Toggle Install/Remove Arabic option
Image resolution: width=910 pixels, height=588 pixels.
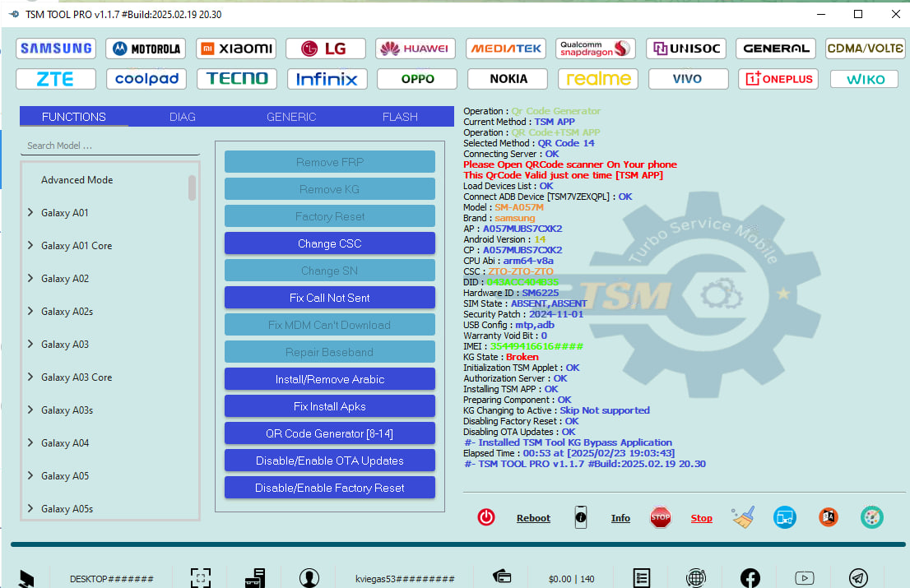coord(329,378)
